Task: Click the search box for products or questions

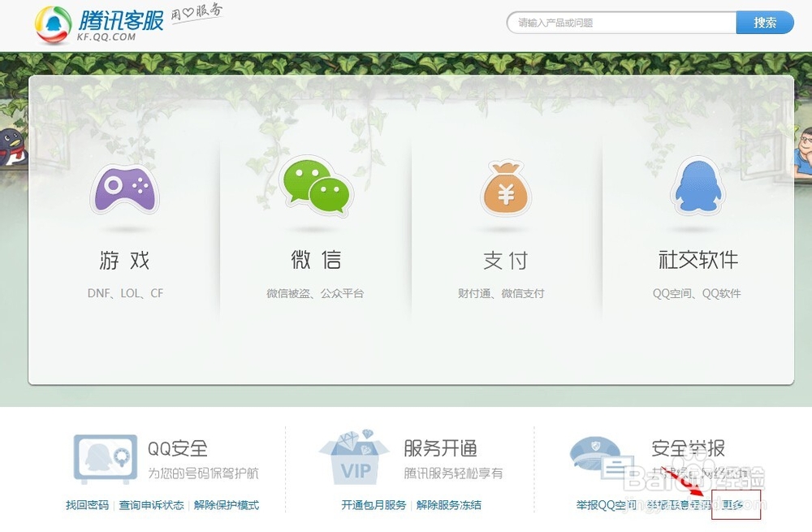Action: click(621, 23)
